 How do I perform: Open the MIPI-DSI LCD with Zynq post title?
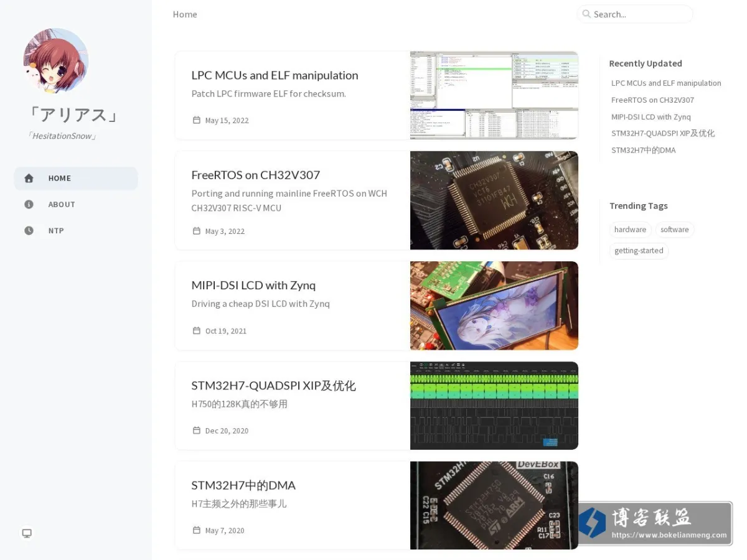pos(253,285)
